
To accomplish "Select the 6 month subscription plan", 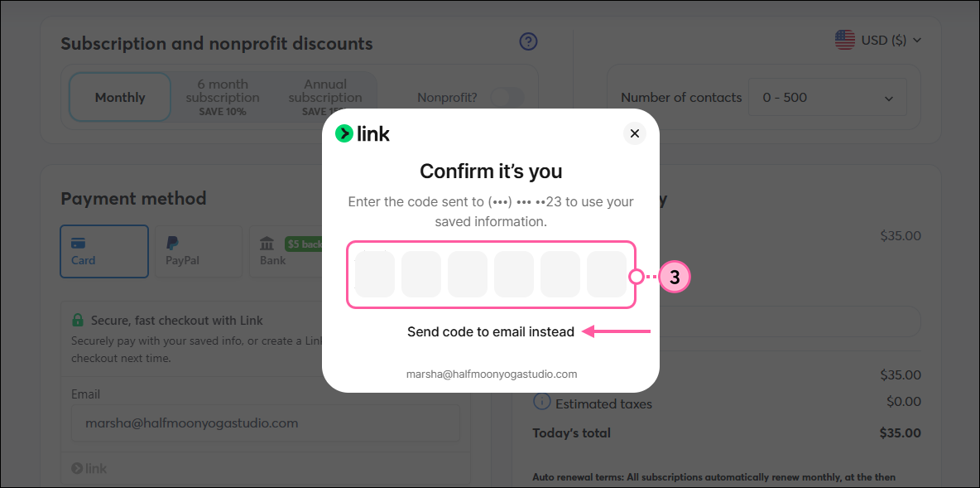I will 223,91.
